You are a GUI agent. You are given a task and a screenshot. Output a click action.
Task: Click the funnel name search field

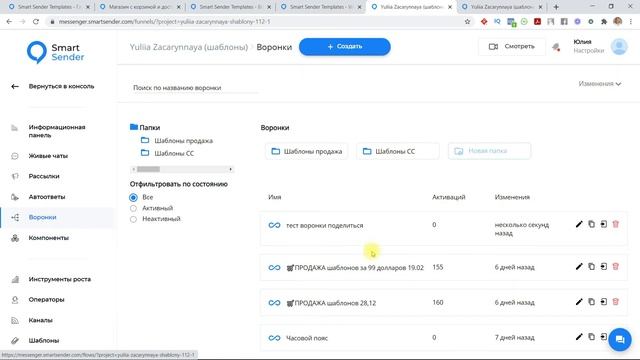click(x=196, y=88)
